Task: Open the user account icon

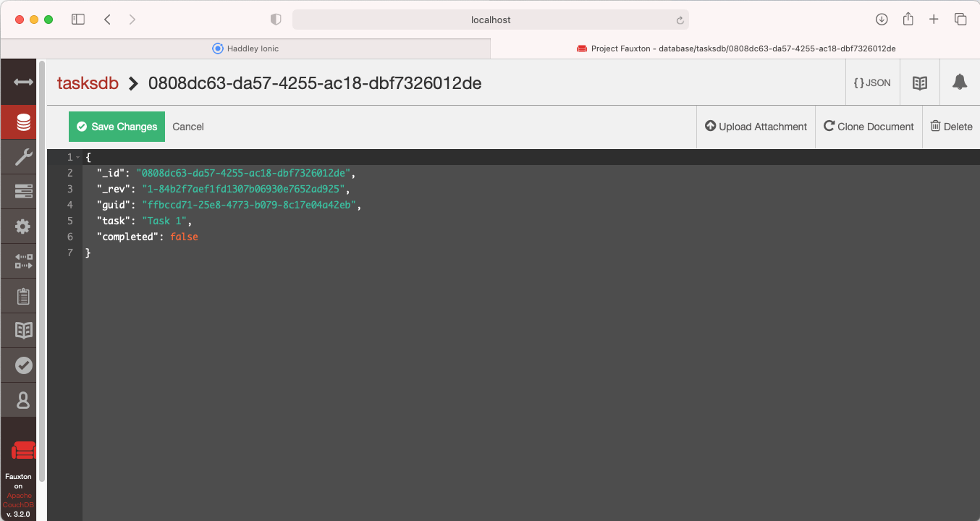Action: click(x=23, y=400)
